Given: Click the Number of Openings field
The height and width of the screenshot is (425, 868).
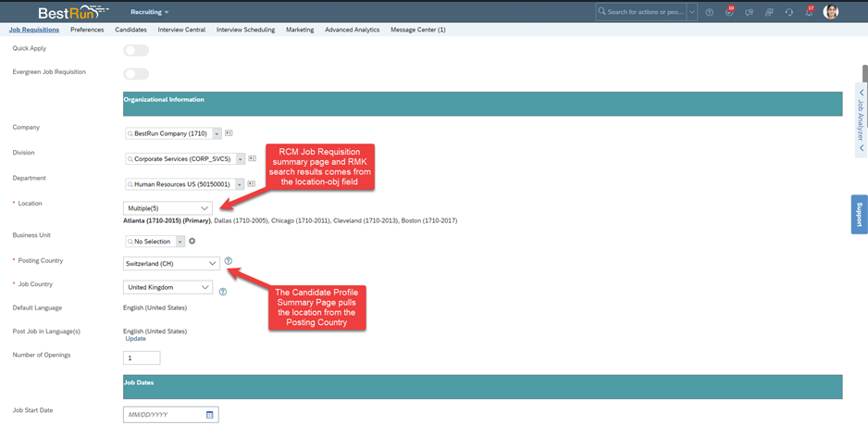Looking at the screenshot, I should pos(142,358).
